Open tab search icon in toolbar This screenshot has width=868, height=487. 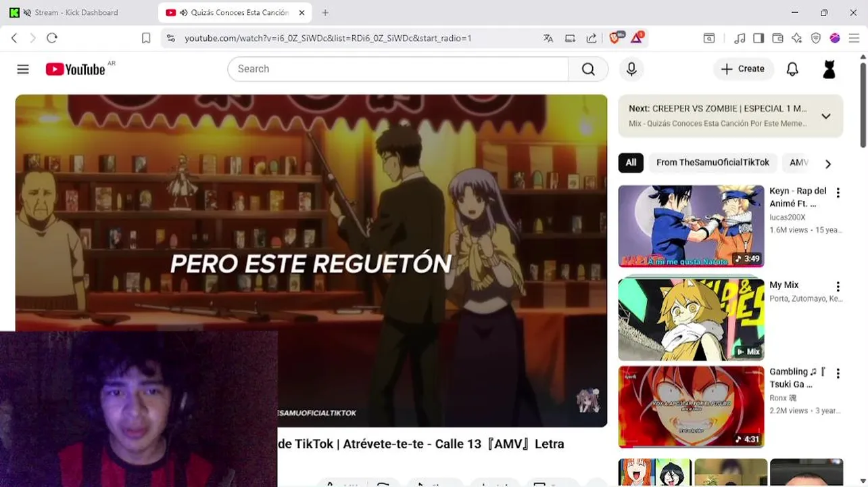(x=709, y=39)
